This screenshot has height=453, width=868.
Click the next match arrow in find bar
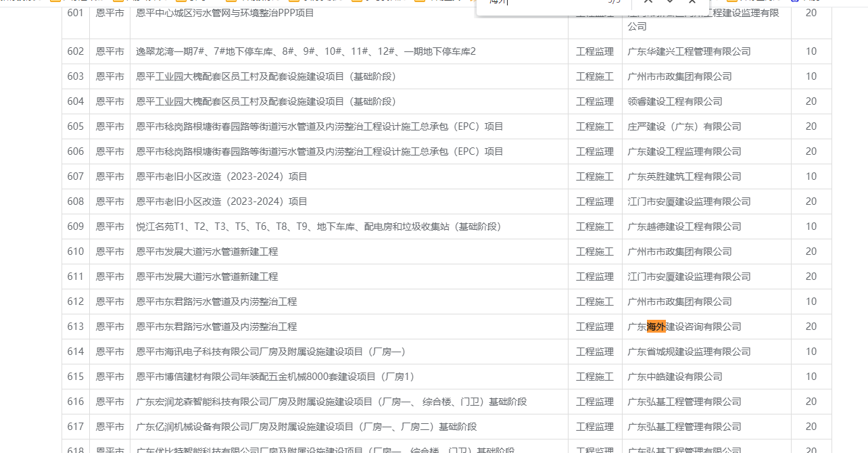coord(670,2)
